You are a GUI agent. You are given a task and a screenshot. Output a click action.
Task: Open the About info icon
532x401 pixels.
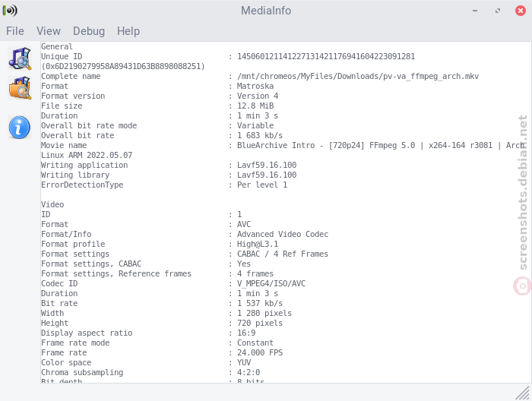tap(20, 128)
